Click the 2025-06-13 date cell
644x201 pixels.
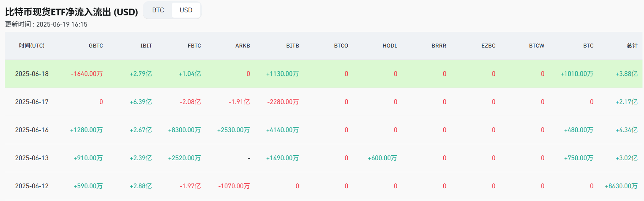(x=32, y=158)
